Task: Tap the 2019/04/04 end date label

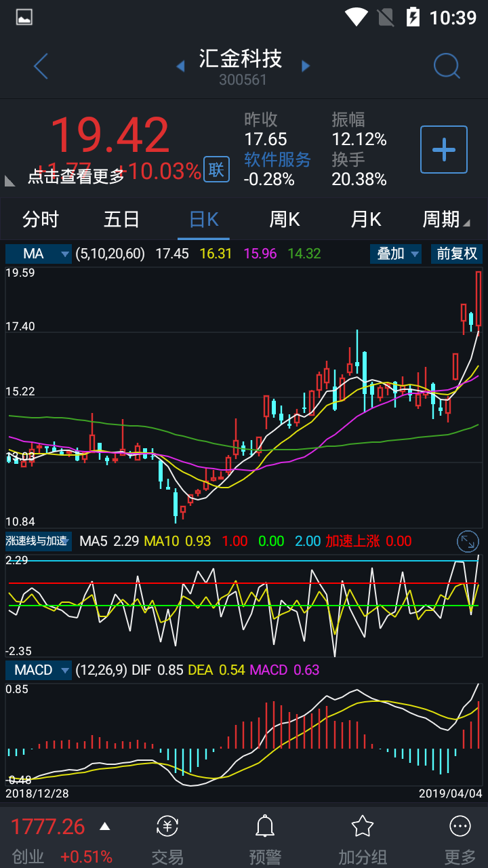Action: 450,793
